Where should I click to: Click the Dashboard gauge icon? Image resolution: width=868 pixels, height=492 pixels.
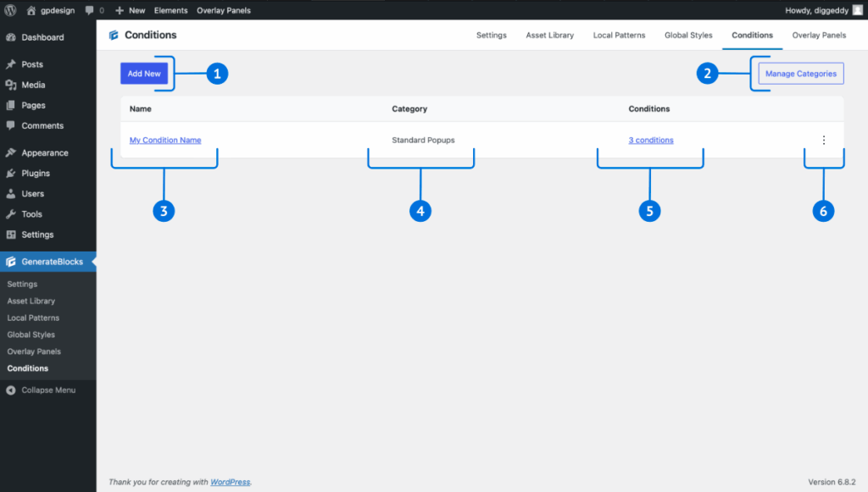click(x=10, y=37)
